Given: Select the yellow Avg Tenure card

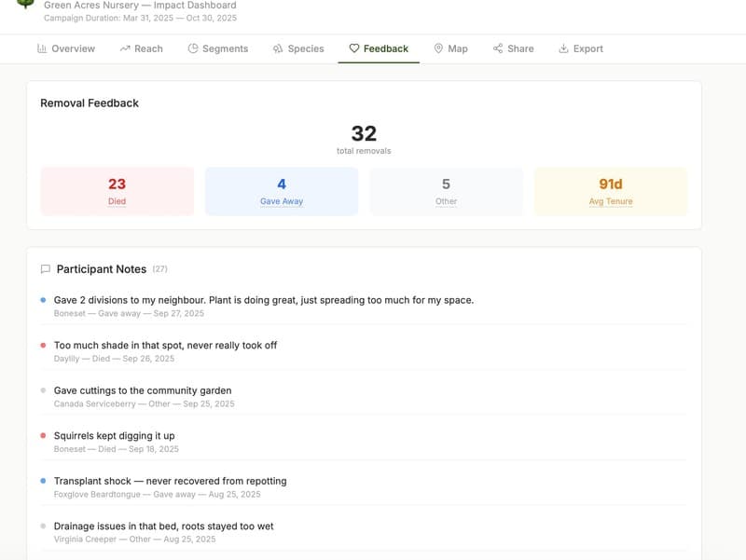Looking at the screenshot, I should point(611,191).
